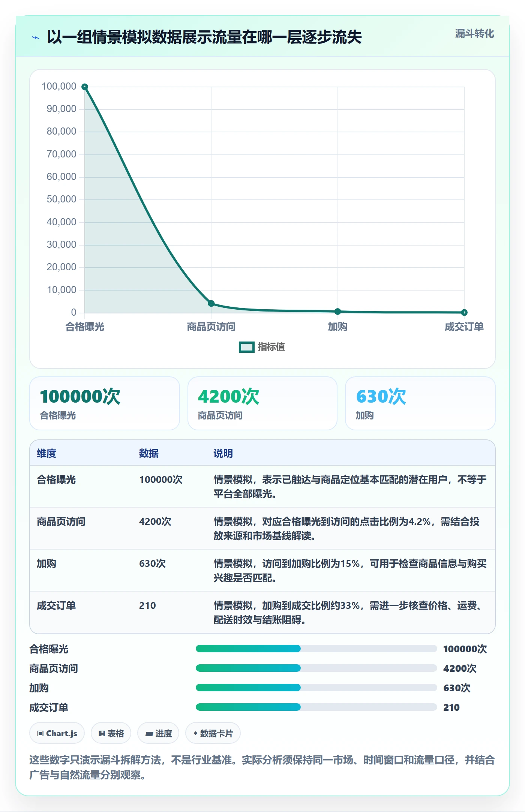Screen dimensions: 525x812
Task: Click the lightning icon beside the title
Action: (x=36, y=37)
